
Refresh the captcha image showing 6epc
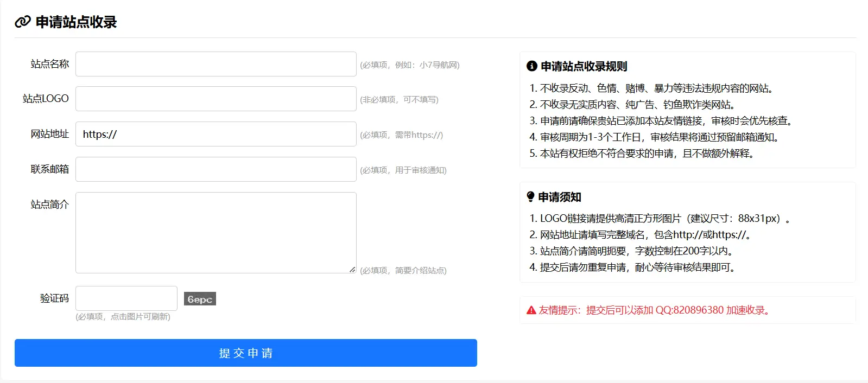(200, 299)
